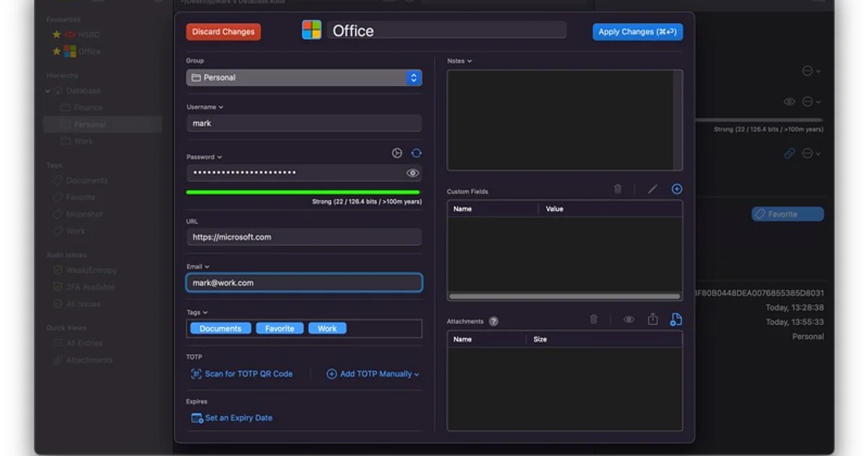Open Attachments quick view in sidebar
The width and height of the screenshot is (868, 456).
[83, 360]
